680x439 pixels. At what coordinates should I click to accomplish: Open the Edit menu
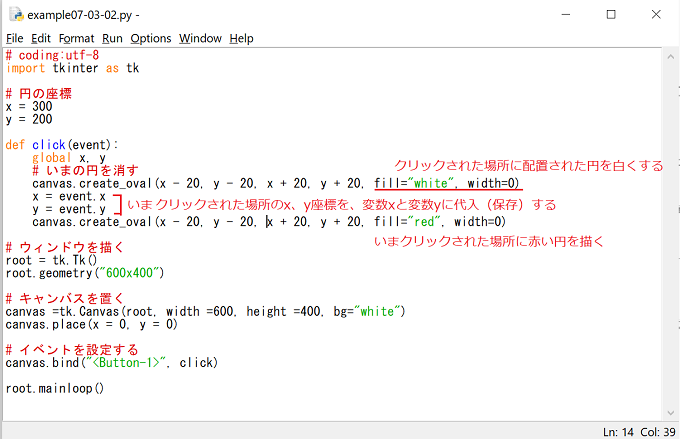click(40, 38)
